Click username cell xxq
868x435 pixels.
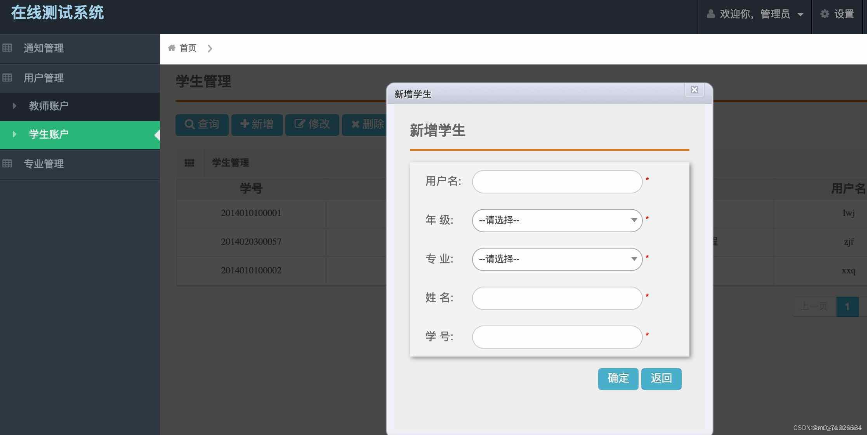tap(849, 271)
